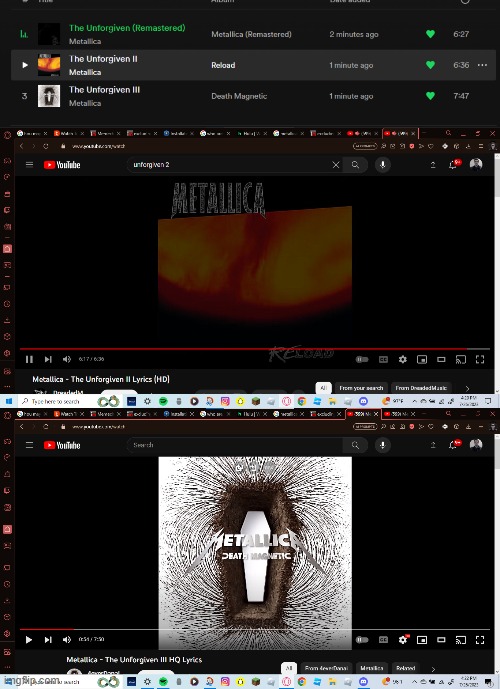Make the Unforgiven III video fullscreen
Viewport: 500px width, 689px height.
(480, 640)
